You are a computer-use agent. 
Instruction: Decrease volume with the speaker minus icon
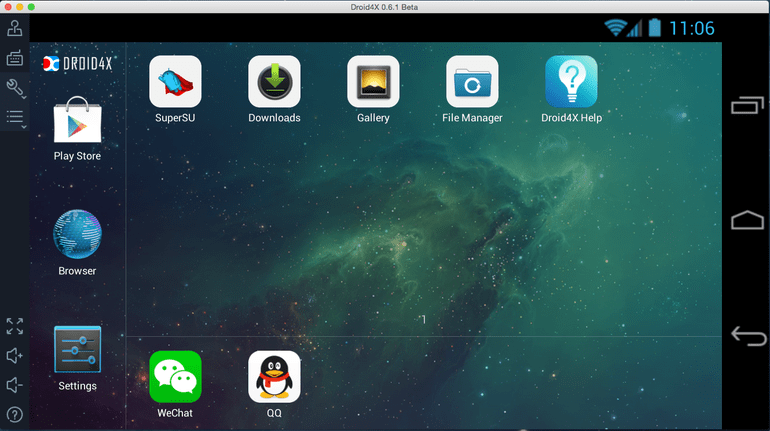point(15,385)
